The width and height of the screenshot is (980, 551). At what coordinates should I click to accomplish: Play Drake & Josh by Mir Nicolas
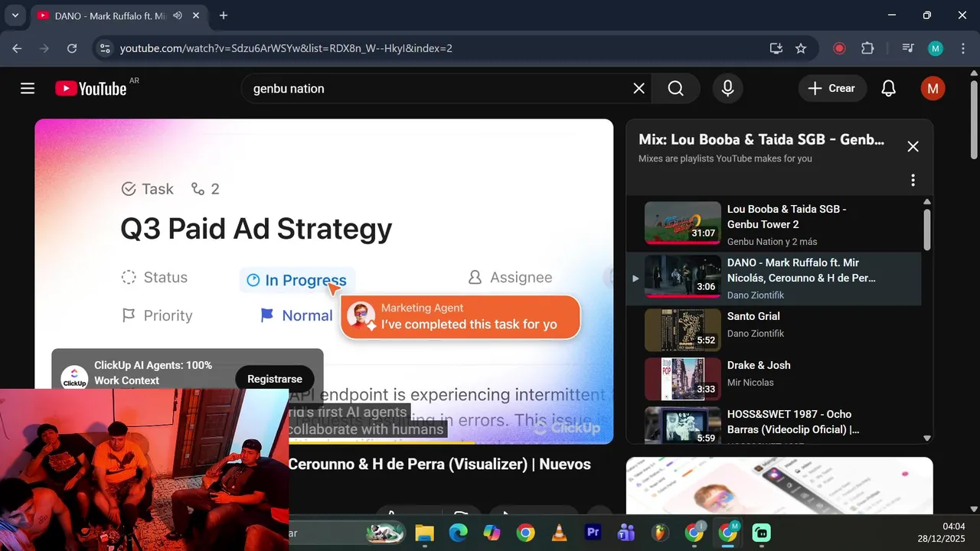(773, 379)
